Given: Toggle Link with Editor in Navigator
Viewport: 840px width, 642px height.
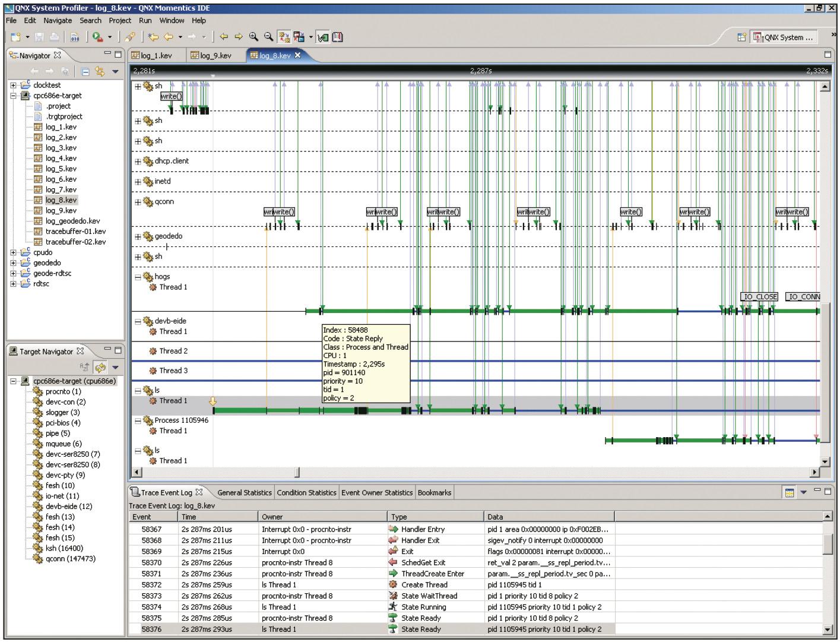Looking at the screenshot, I should tap(100, 72).
